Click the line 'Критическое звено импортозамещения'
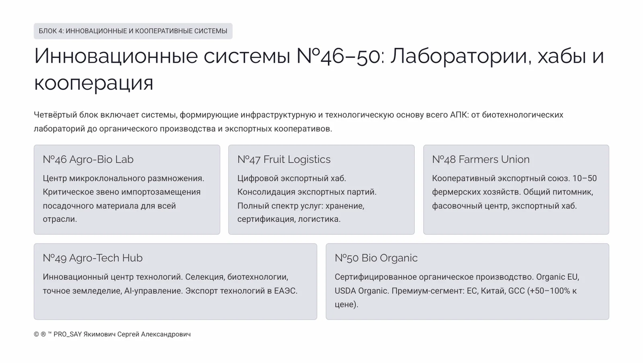This screenshot has width=643, height=364. point(122,192)
